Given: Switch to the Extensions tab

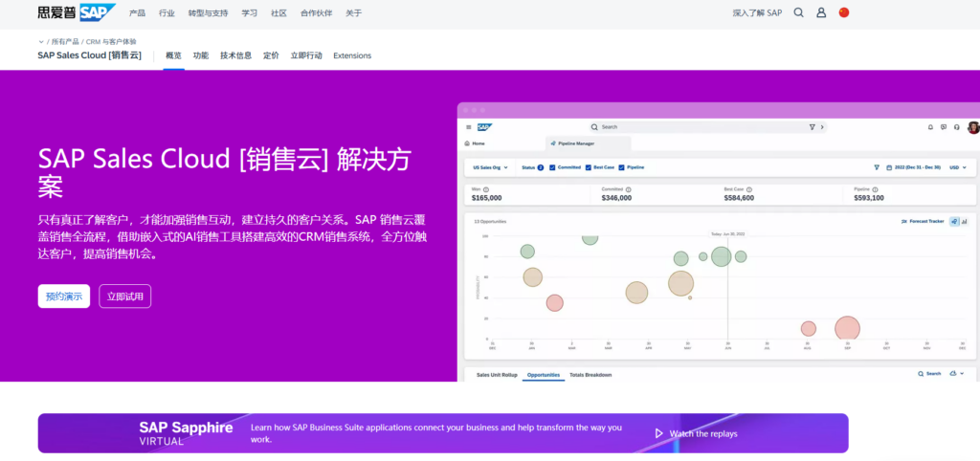Looking at the screenshot, I should (352, 55).
